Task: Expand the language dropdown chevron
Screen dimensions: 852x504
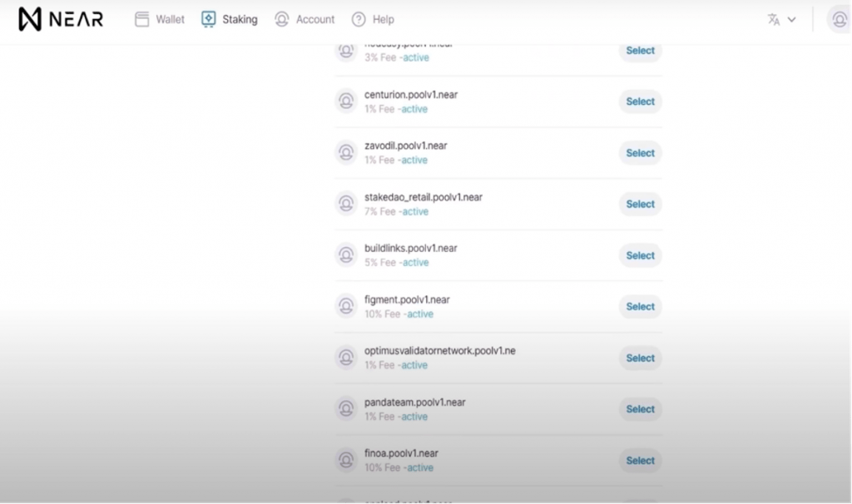Action: pyautogui.click(x=791, y=19)
